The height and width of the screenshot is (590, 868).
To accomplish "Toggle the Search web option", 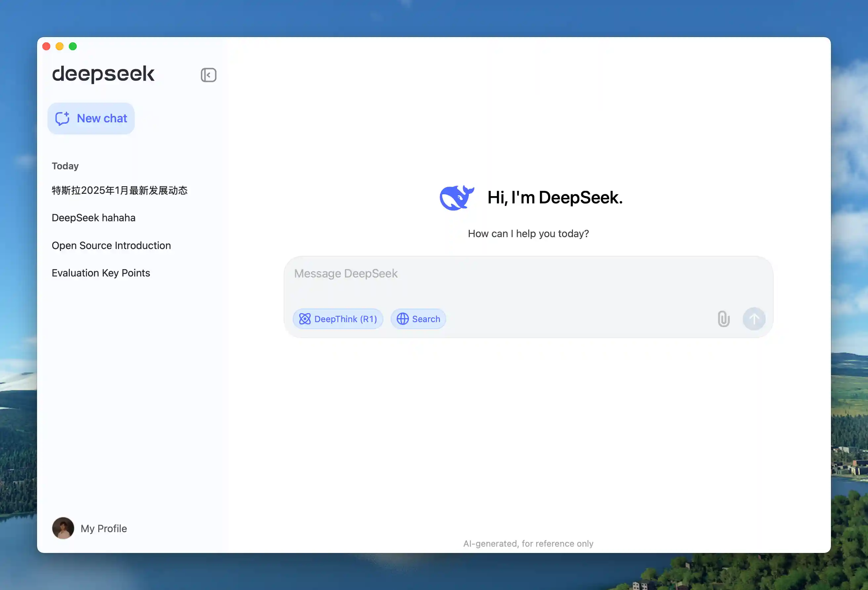I will (418, 319).
